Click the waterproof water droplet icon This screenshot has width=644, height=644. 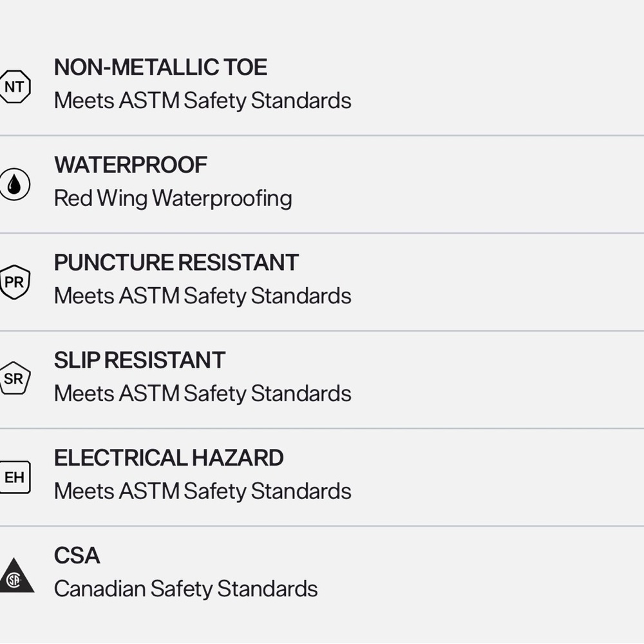[15, 184]
